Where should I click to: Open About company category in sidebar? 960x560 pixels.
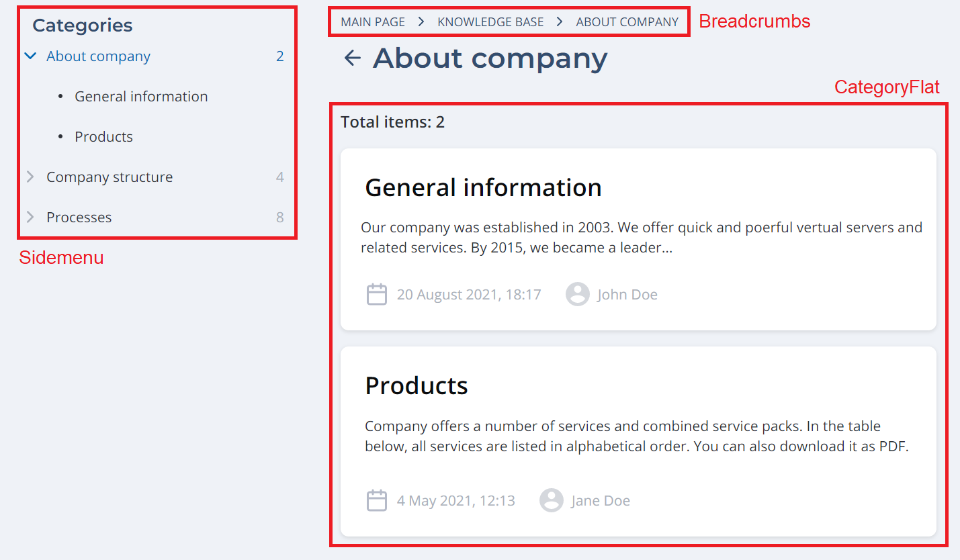(x=98, y=56)
